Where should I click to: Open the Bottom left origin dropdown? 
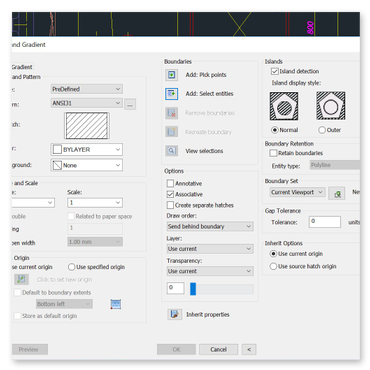pos(64,304)
